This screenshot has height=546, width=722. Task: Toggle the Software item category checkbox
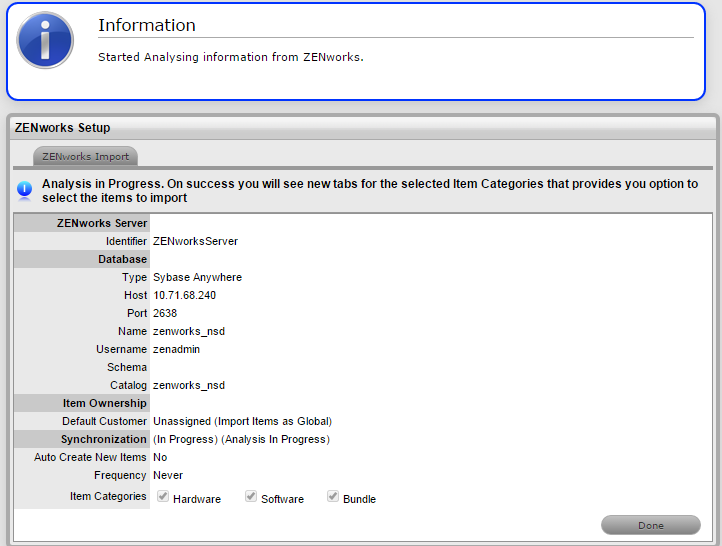[x=250, y=496]
